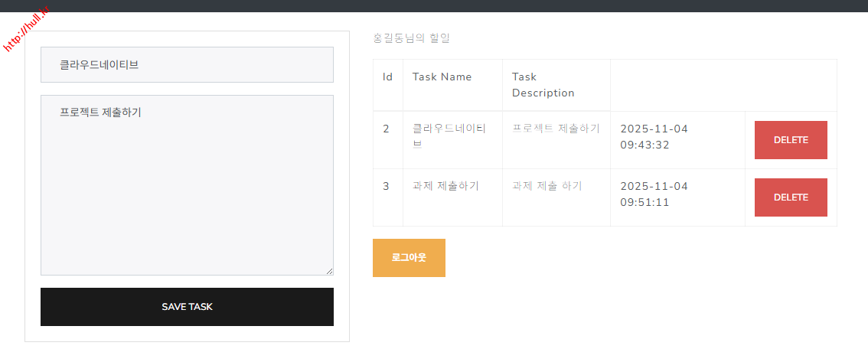Click the Id cell showing 3
This screenshot has height=349, width=868.
pos(387,186)
